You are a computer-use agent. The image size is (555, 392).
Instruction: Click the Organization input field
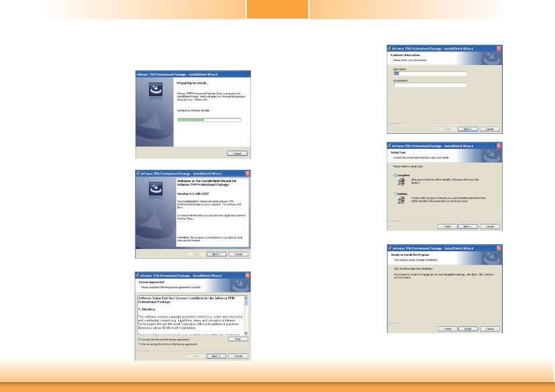(x=430, y=85)
